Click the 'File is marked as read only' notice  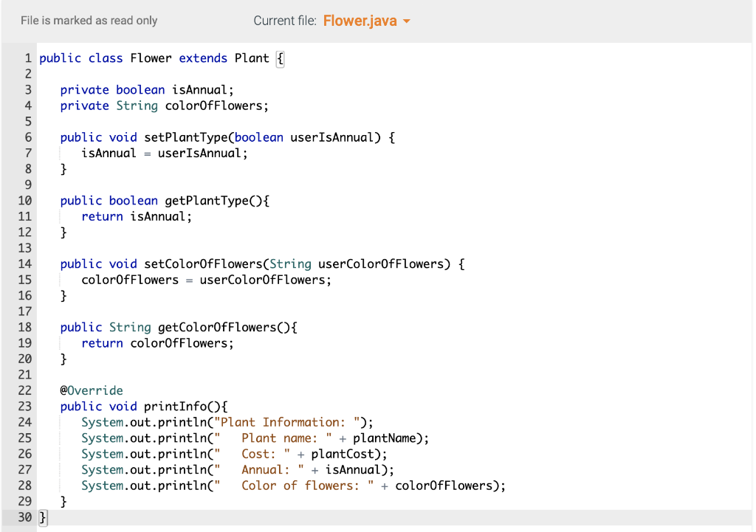[x=89, y=21]
